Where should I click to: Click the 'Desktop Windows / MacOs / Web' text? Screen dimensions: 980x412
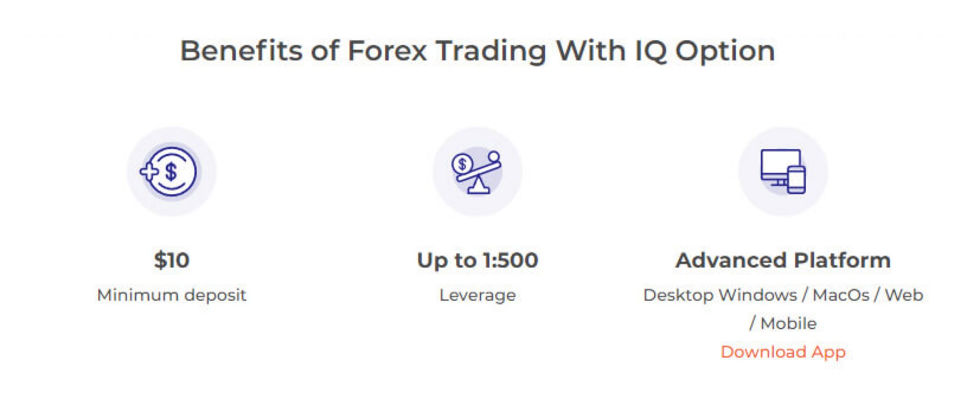point(785,295)
